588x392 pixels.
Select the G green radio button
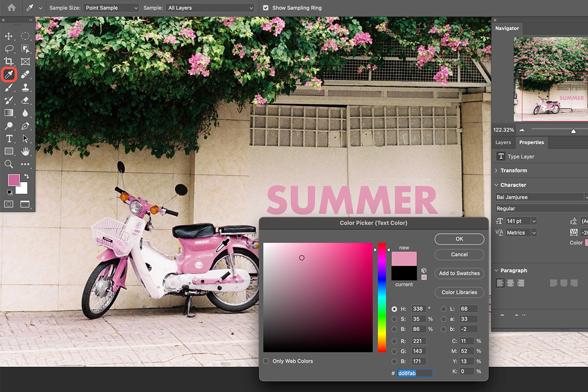tap(394, 351)
